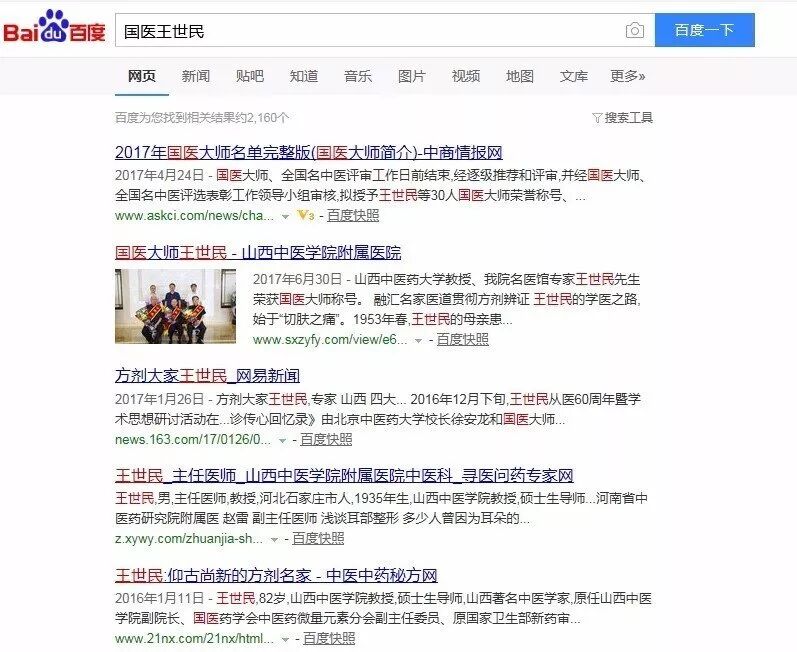Switch to the 新闻 tab
The width and height of the screenshot is (797, 652).
(x=196, y=76)
